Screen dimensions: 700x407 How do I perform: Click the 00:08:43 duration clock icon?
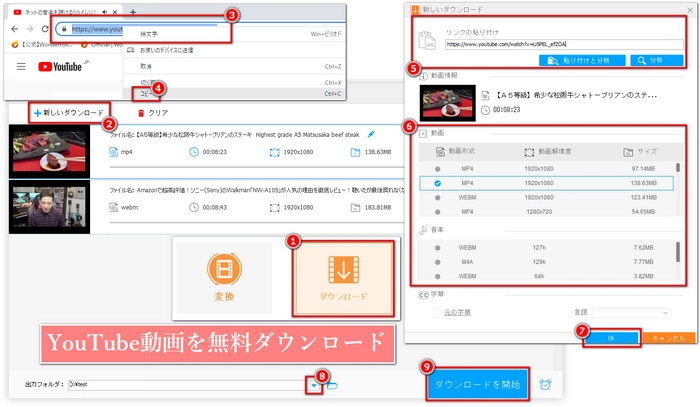[194, 208]
